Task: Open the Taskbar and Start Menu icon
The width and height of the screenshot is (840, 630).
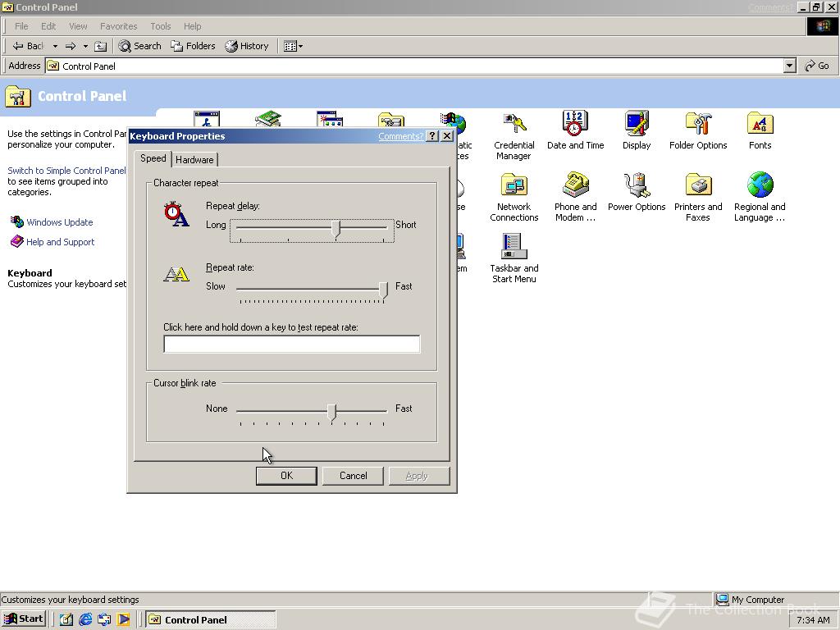Action: [514, 258]
